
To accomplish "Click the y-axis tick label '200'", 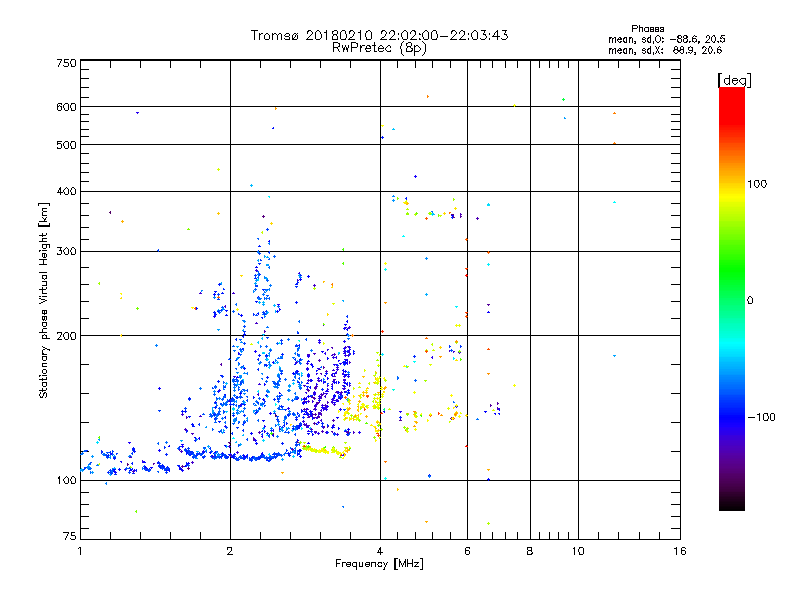I will 66,336.
